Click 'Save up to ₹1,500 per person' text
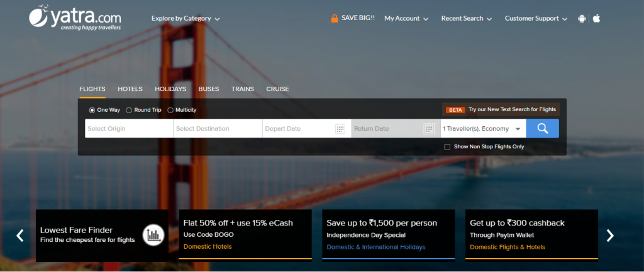The width and height of the screenshot is (644, 272). coord(382,223)
